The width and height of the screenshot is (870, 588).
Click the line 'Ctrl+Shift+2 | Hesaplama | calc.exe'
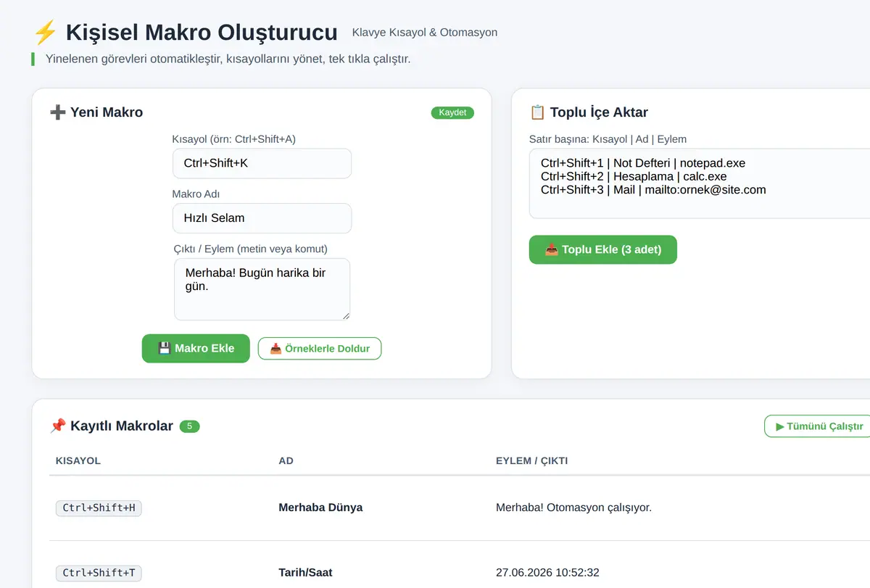(x=634, y=176)
